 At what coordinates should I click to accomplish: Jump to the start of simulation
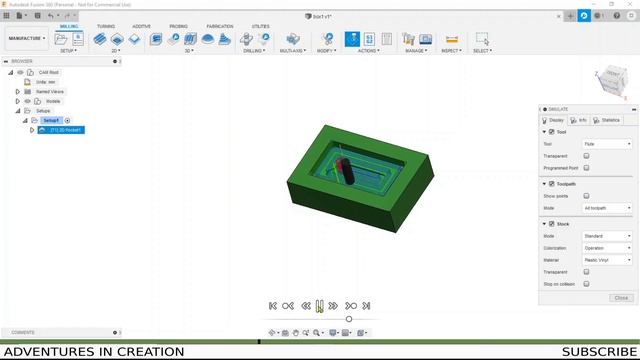click(x=273, y=306)
